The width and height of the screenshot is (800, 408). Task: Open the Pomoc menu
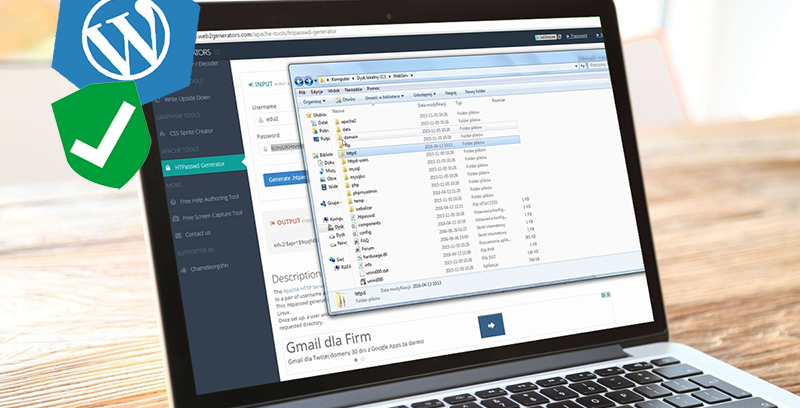click(373, 89)
